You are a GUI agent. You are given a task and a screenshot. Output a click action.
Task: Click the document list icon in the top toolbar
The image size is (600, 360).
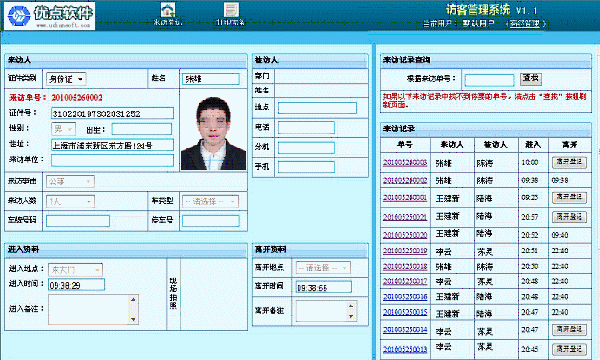pyautogui.click(x=231, y=10)
